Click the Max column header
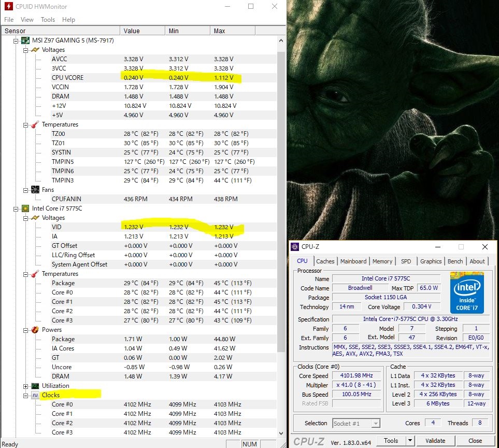Viewport: 499px width, 448px height. tap(233, 31)
